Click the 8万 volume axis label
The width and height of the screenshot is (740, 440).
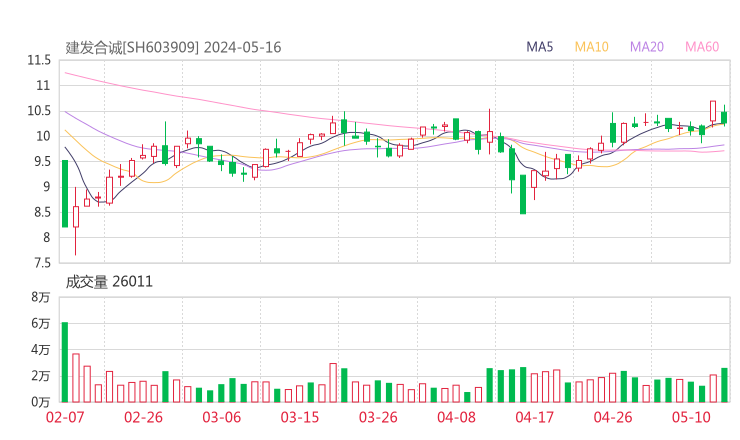point(41,297)
